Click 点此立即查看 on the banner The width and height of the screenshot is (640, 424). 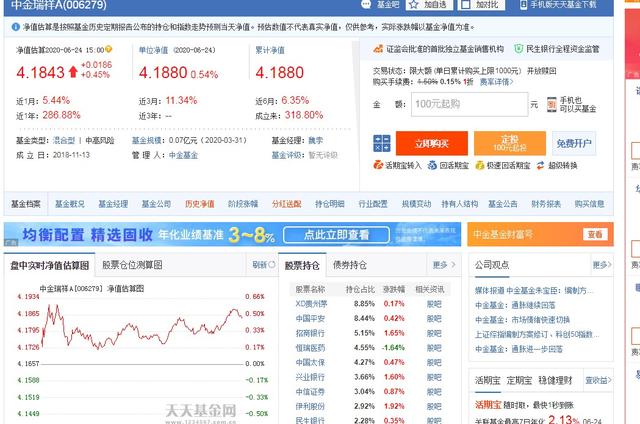[x=336, y=235]
